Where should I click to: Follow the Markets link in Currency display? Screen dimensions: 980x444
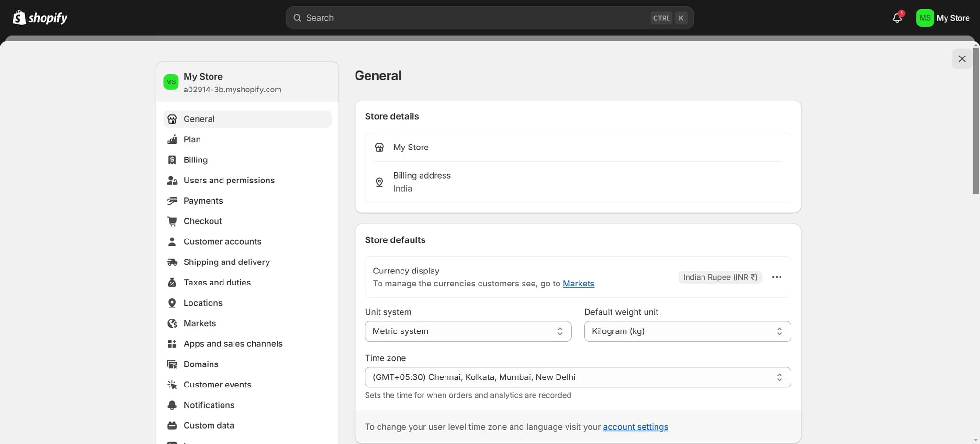click(578, 284)
